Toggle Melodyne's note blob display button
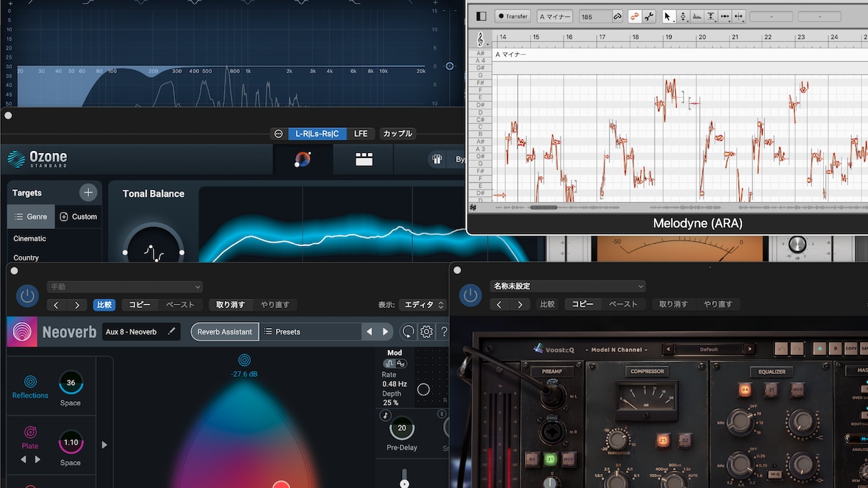Screen dimensions: 868x488 (x=635, y=16)
